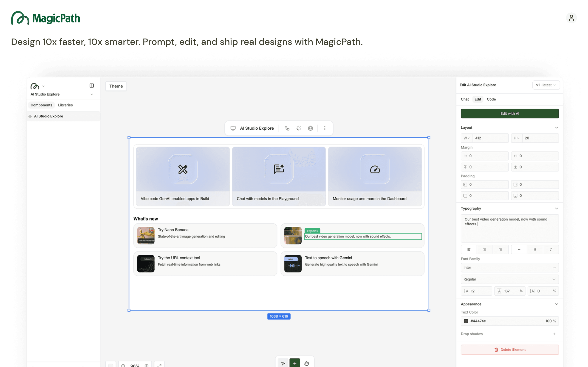Collapse the Typography section
The image size is (588, 367).
click(x=556, y=209)
